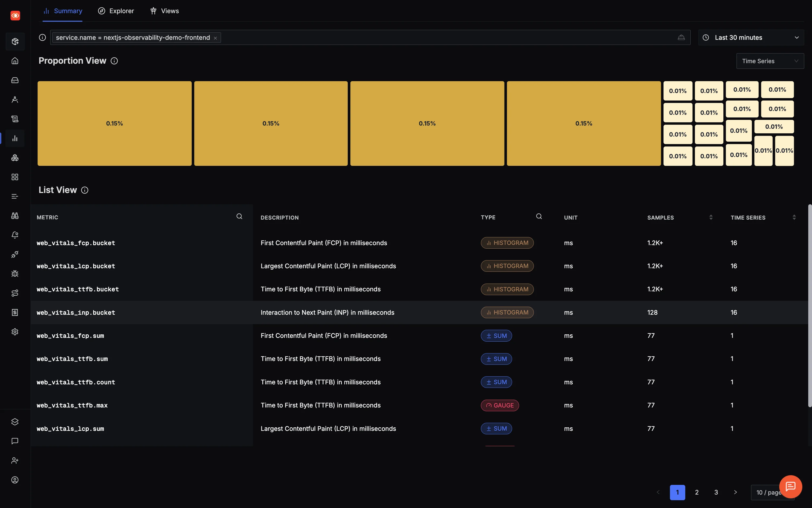The height and width of the screenshot is (508, 812).
Task: Click the Proportion View info icon
Action: [x=114, y=61]
